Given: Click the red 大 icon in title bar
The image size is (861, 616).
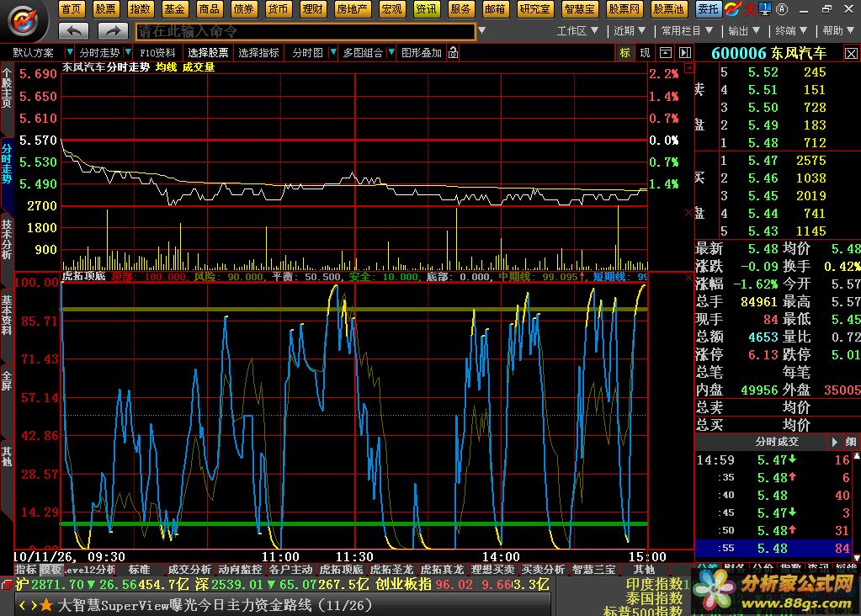Looking at the screenshot, I should click(750, 8).
